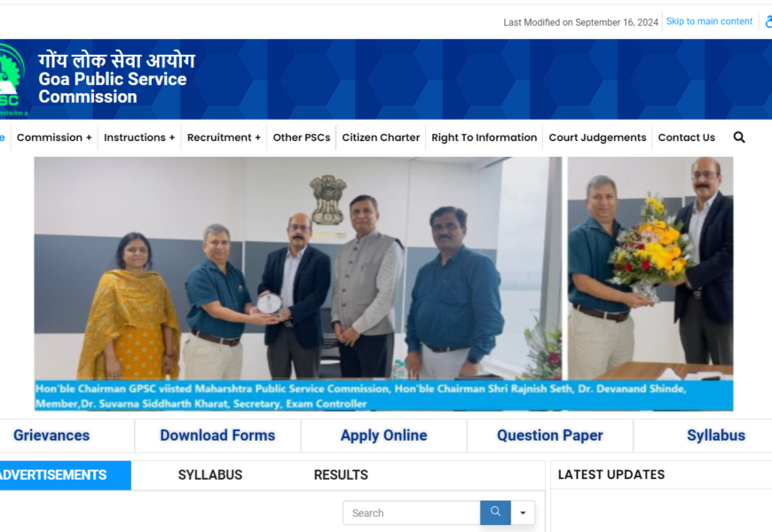Open the Apply Online link

383,435
